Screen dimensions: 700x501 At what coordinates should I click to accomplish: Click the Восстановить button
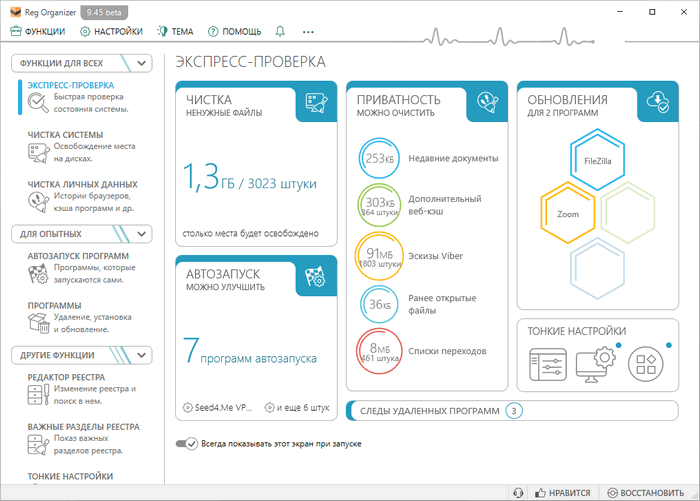(646, 493)
